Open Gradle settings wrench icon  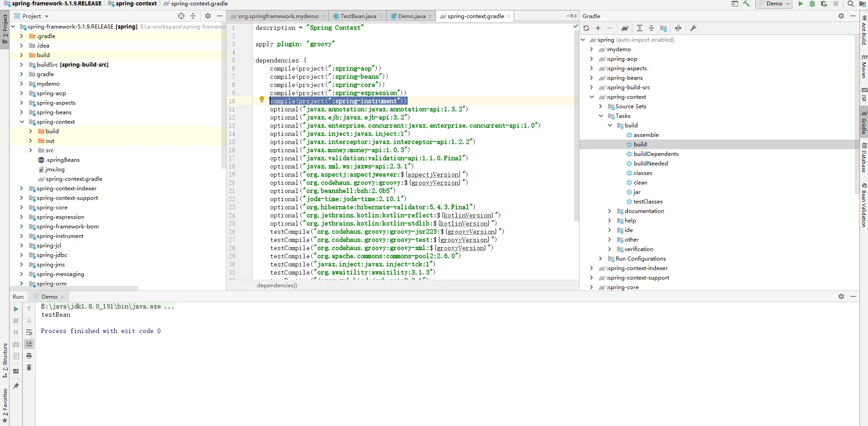[693, 28]
